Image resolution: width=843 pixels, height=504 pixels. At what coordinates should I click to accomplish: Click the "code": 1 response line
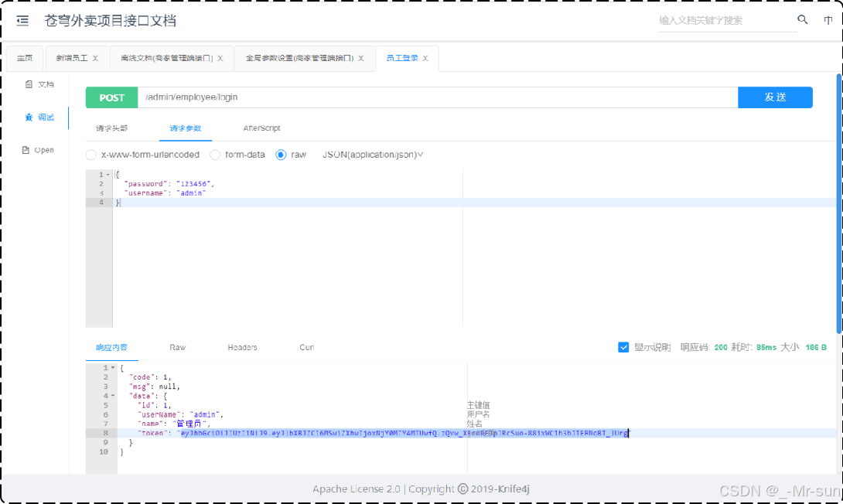(150, 377)
